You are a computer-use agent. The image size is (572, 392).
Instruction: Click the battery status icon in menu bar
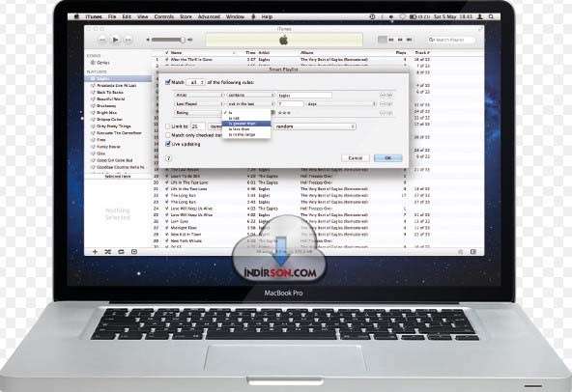[x=414, y=16]
